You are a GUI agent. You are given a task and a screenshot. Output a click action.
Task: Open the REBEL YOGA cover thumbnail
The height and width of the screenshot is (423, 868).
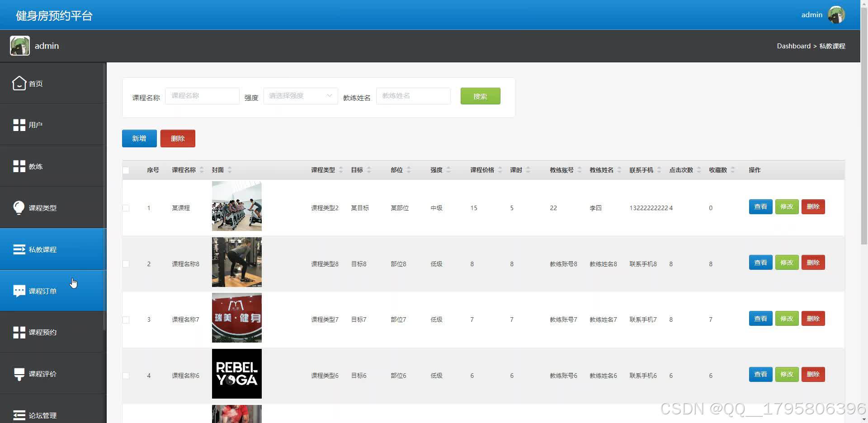point(237,374)
